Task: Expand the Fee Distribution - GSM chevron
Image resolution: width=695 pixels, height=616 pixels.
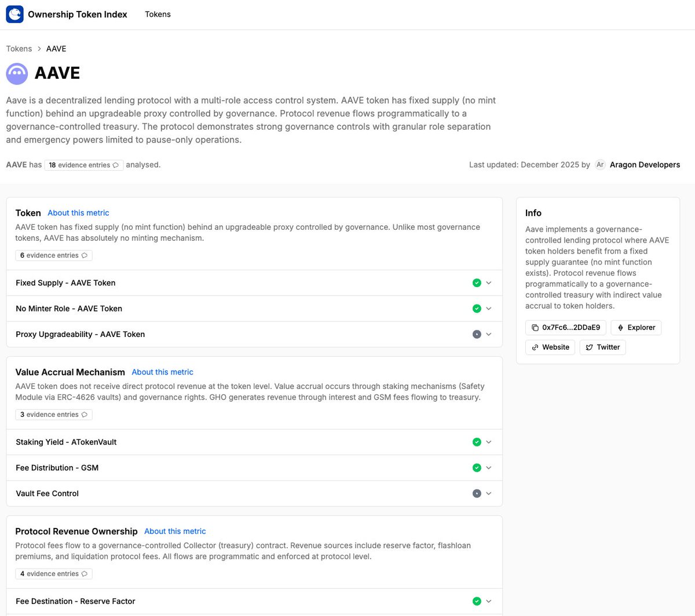Action: click(489, 468)
